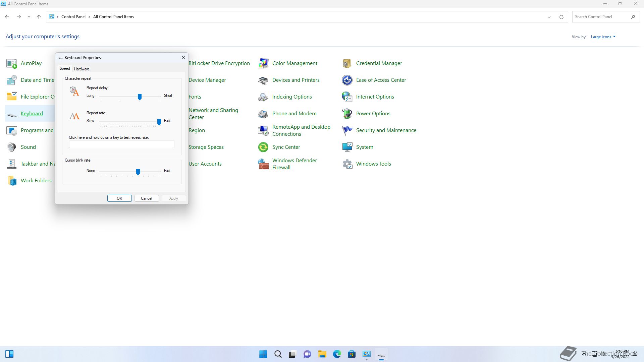Expand the View by Large icons dropdown

click(x=603, y=37)
